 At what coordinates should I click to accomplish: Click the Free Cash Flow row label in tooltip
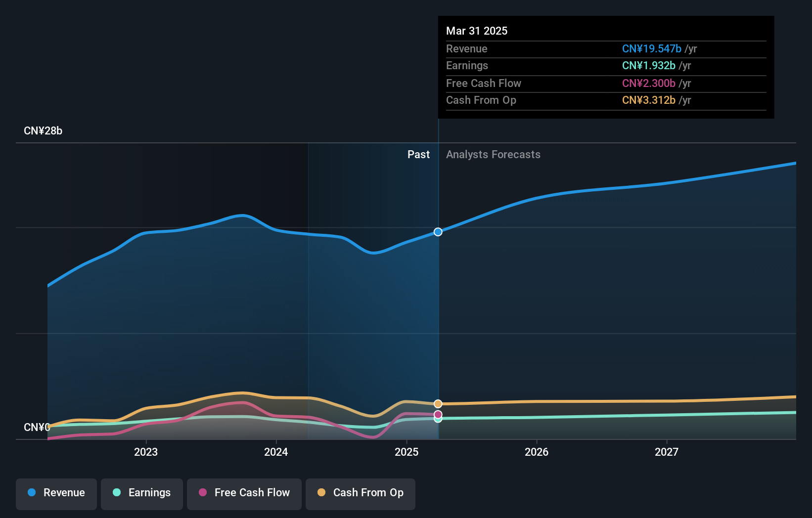click(484, 84)
